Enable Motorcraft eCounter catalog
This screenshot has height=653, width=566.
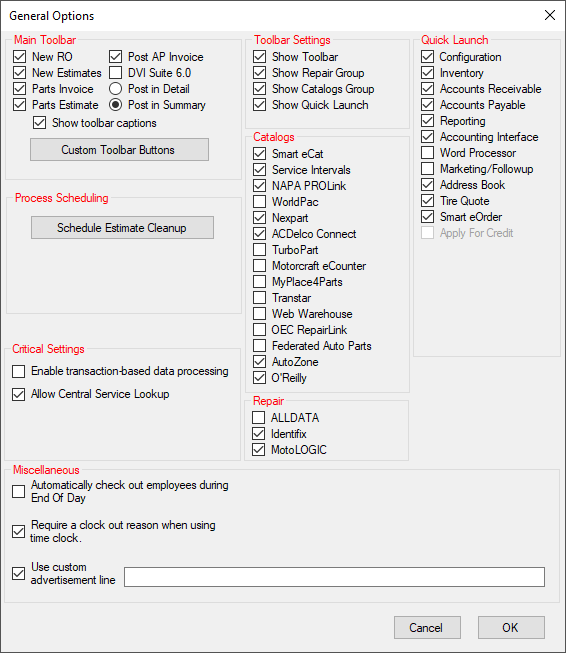coord(259,266)
